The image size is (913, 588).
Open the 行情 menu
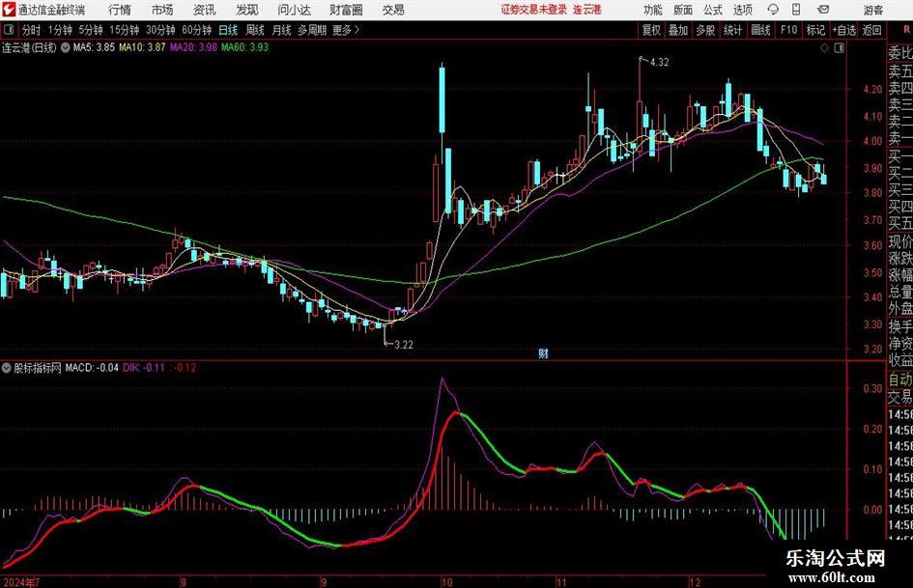point(120,10)
